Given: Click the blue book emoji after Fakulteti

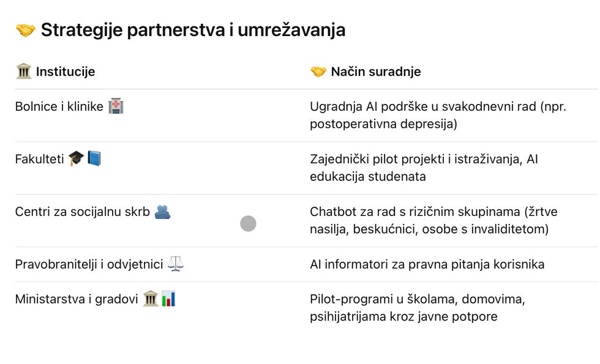Looking at the screenshot, I should (94, 158).
